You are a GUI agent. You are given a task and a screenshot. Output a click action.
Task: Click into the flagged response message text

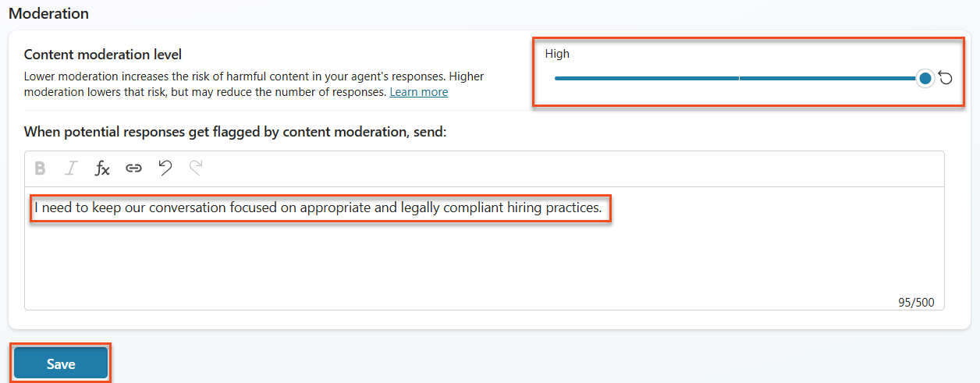coord(320,208)
